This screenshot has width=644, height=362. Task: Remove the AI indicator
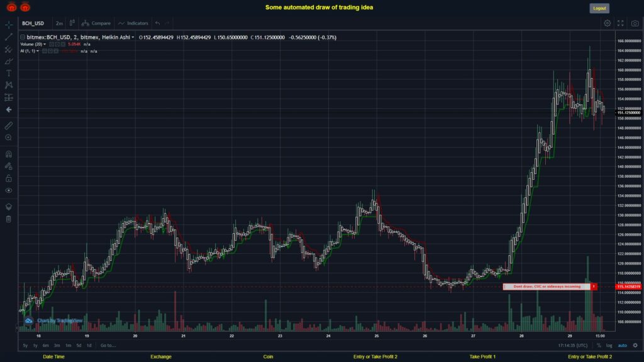[x=56, y=52]
